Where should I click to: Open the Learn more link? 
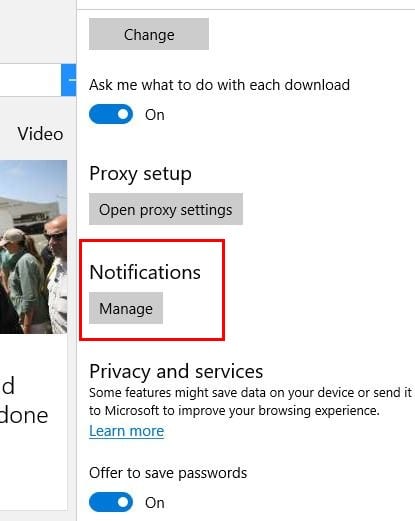tap(127, 431)
